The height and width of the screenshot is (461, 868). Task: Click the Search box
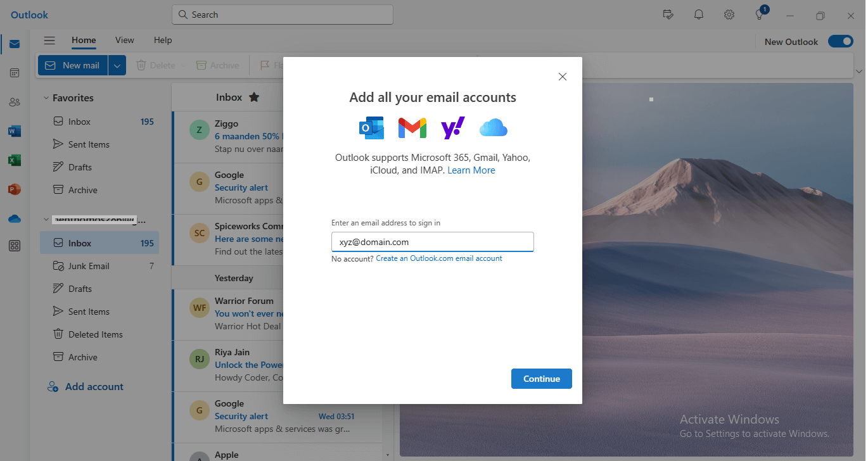pyautogui.click(x=283, y=15)
